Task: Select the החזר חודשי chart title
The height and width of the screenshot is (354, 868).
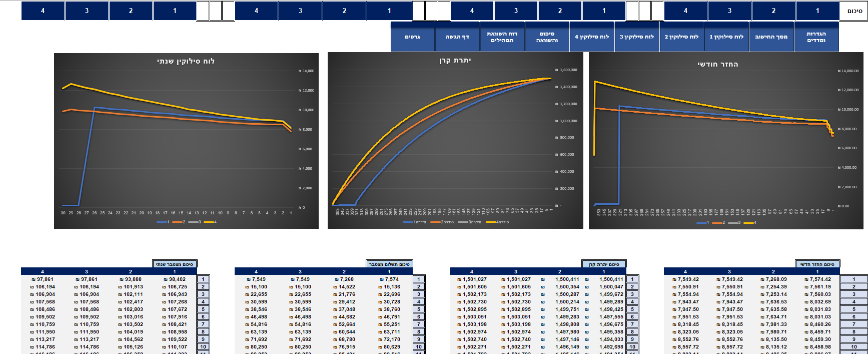Action: (x=717, y=65)
